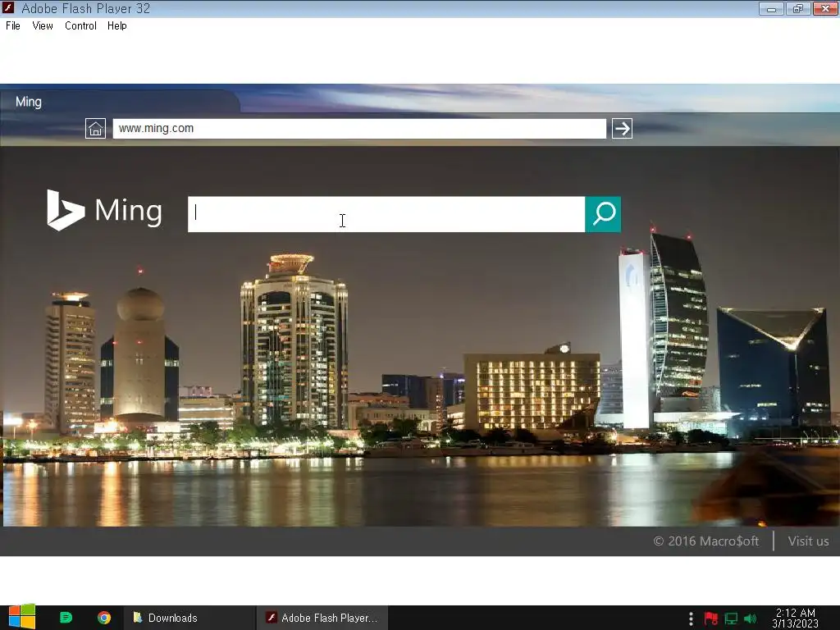Select Adobe Flash Player taskbar button

pyautogui.click(x=322, y=618)
